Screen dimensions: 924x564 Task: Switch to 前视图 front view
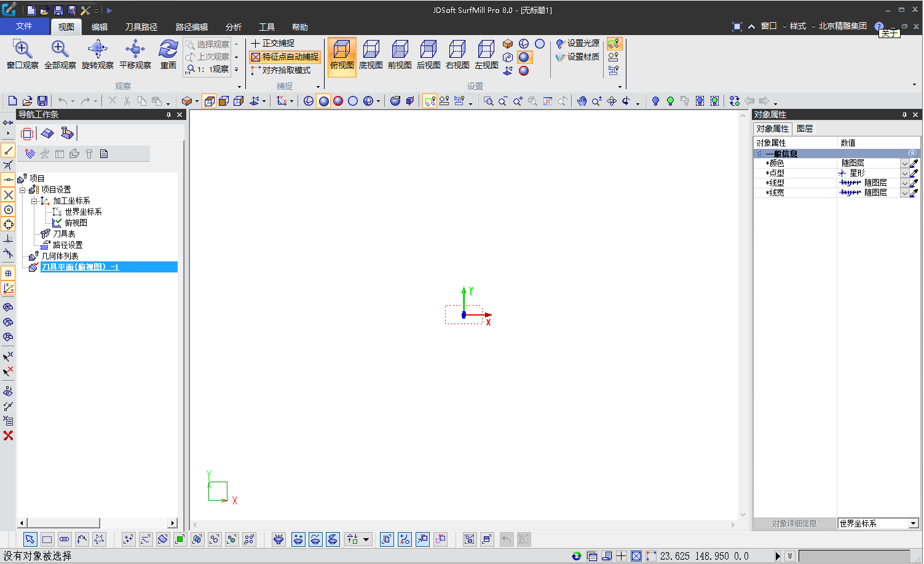(x=400, y=55)
